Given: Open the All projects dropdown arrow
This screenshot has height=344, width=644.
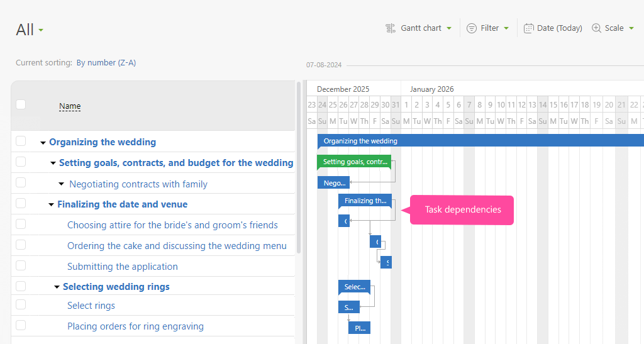Looking at the screenshot, I should 41,30.
